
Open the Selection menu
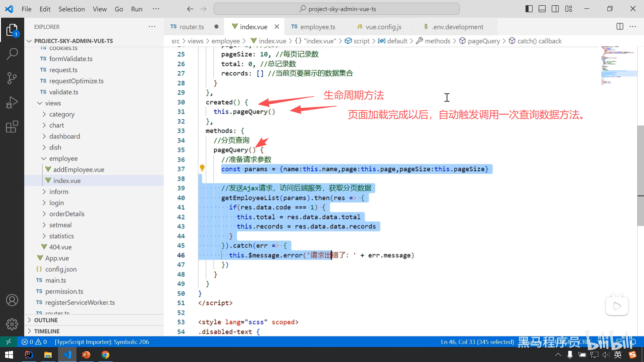click(x=71, y=9)
